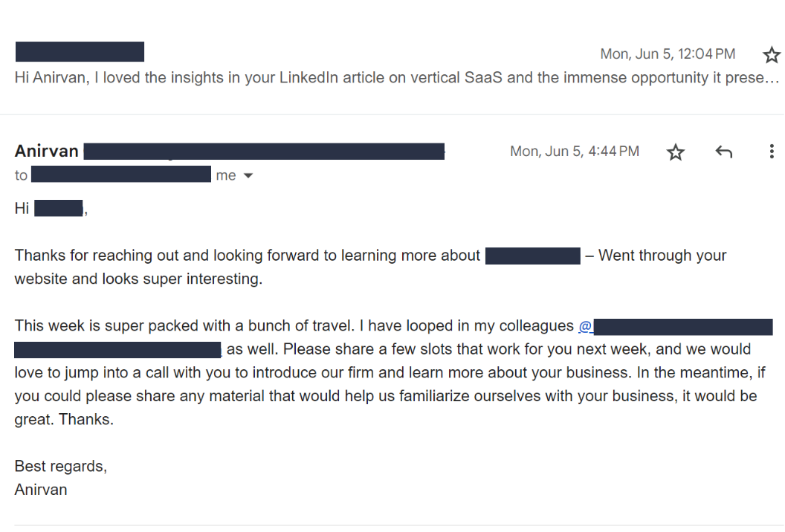Click the sender name "Anirvan" in header

click(46, 152)
